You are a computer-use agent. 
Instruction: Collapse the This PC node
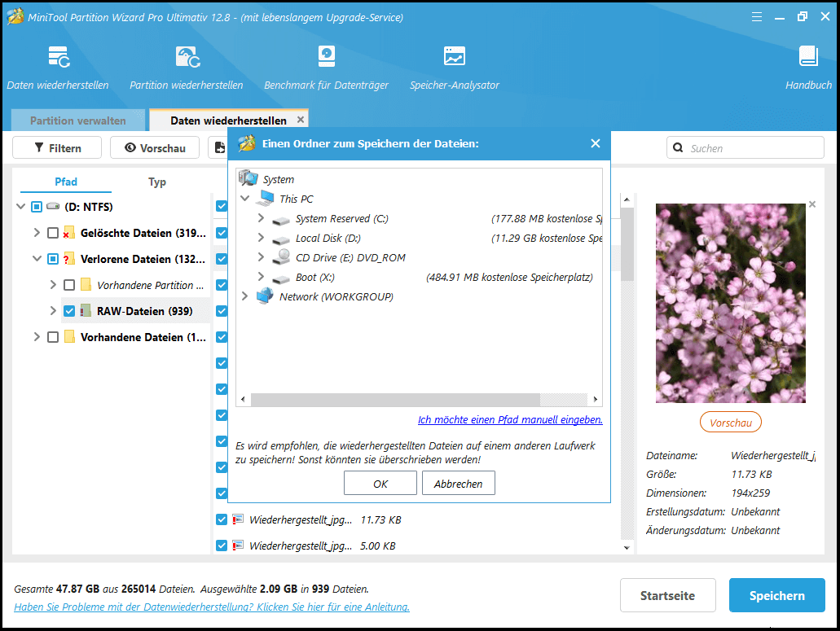(x=244, y=198)
